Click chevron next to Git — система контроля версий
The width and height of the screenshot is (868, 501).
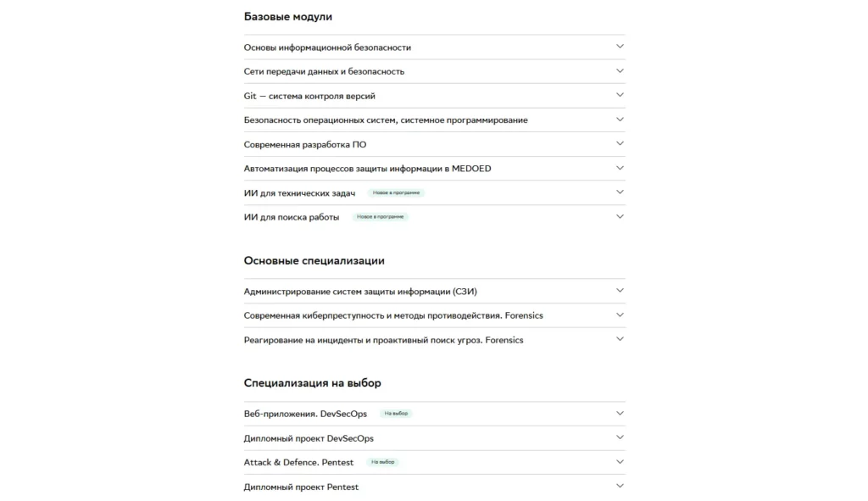620,95
